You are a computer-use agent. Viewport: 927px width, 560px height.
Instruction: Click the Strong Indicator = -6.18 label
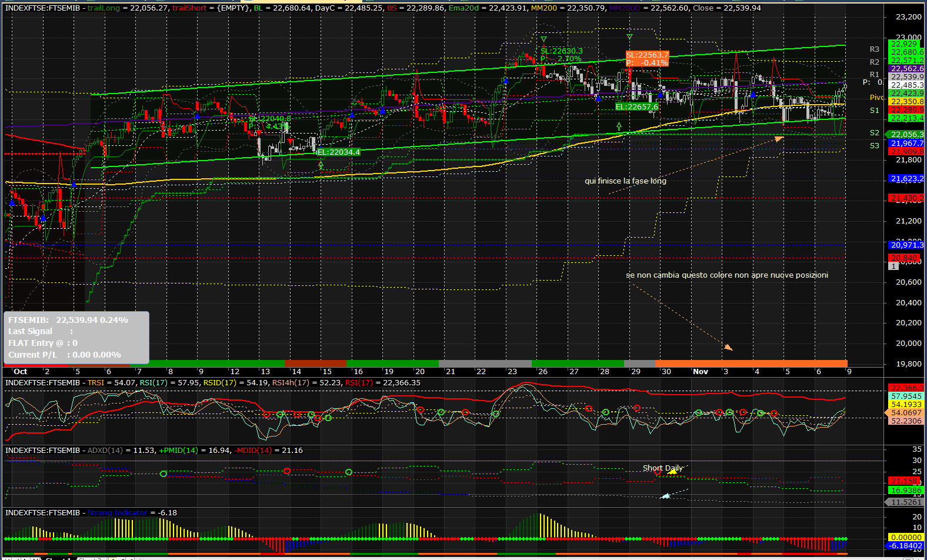tap(132, 513)
